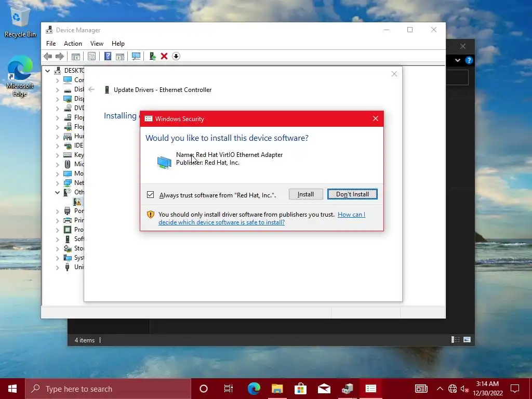This screenshot has height=399, width=532.
Task: Open the Microsoft Edge desktop shortcut
Action: [x=20, y=76]
